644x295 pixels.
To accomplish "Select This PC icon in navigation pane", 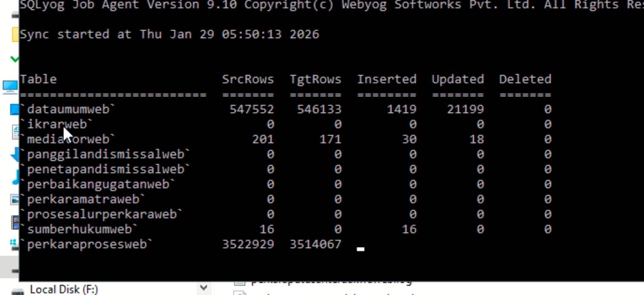I will point(9,87).
